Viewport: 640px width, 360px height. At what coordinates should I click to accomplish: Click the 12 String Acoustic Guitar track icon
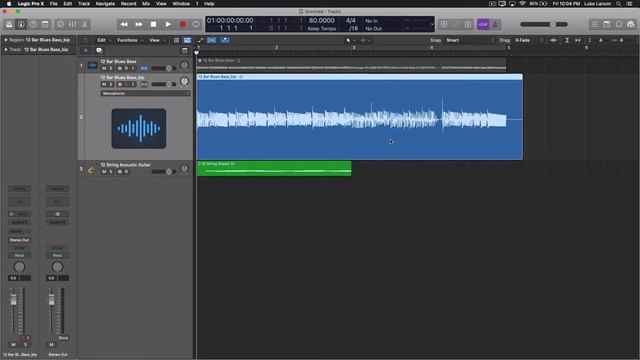pyautogui.click(x=91, y=170)
